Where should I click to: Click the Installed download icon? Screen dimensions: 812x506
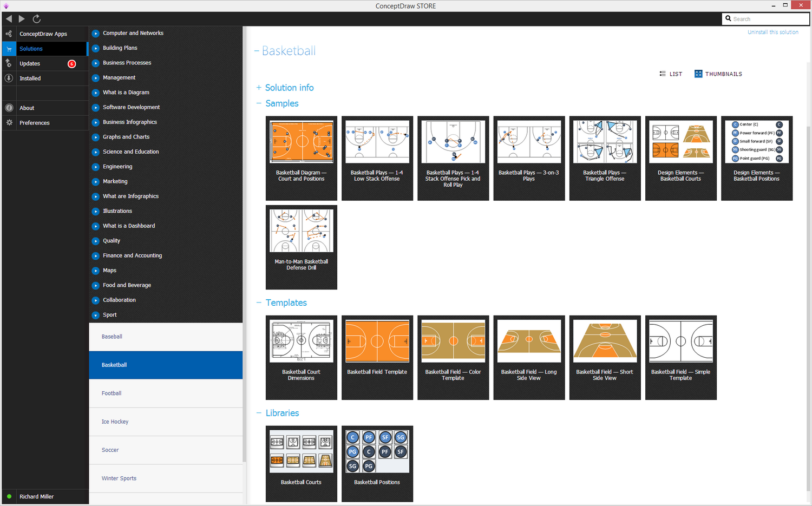coord(9,78)
